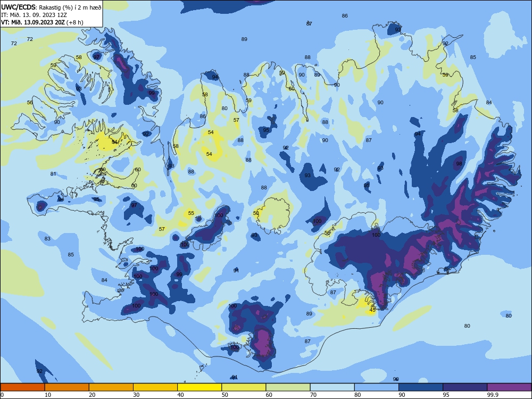Viewport: 532px width, 399px height.
Task: Select the legend tick label 70
Action: tap(313, 395)
